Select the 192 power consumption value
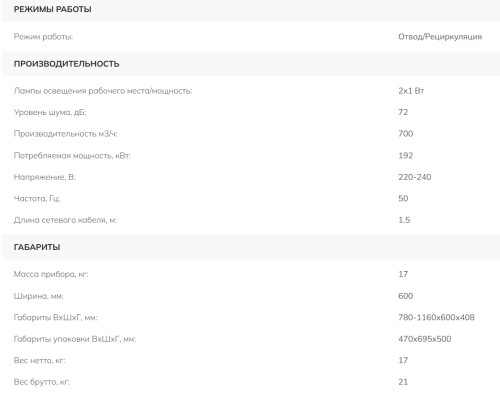Screen dimensions: 500x415 click(x=406, y=156)
